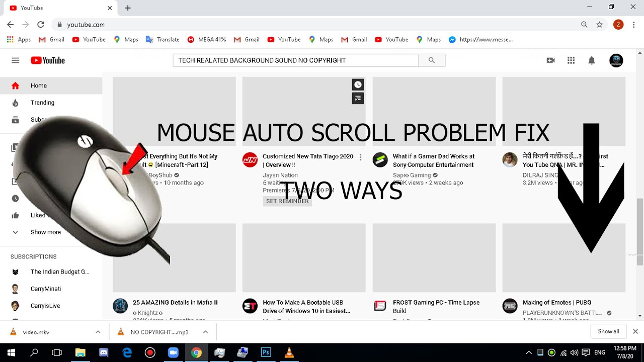
Task: Open VLC media player from the taskbar
Action: (x=289, y=352)
